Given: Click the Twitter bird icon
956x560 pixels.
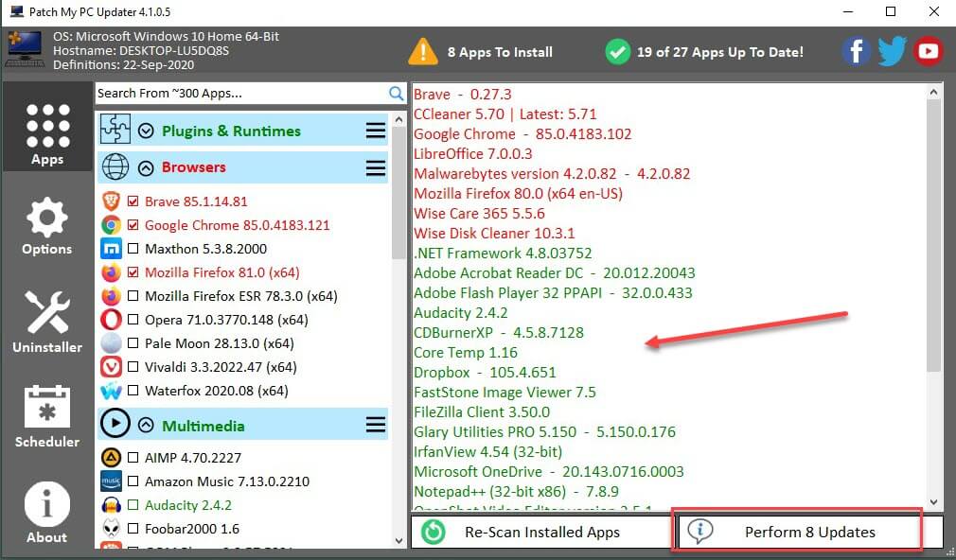Looking at the screenshot, I should tap(892, 51).
